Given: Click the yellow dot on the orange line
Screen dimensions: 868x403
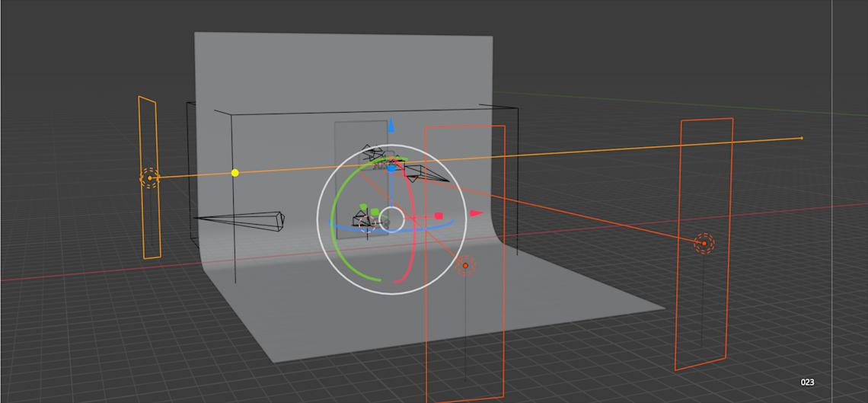Looking at the screenshot, I should point(235,173).
